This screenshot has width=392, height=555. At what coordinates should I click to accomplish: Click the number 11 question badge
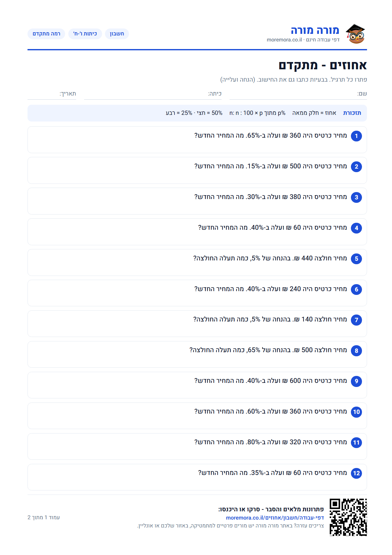(356, 443)
